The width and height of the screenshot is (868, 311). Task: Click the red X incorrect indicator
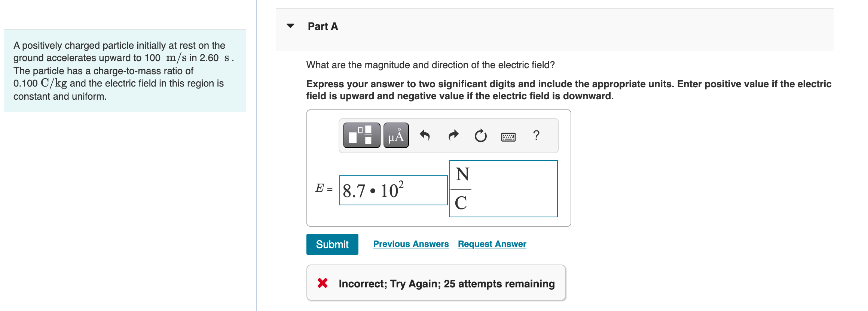click(x=322, y=284)
